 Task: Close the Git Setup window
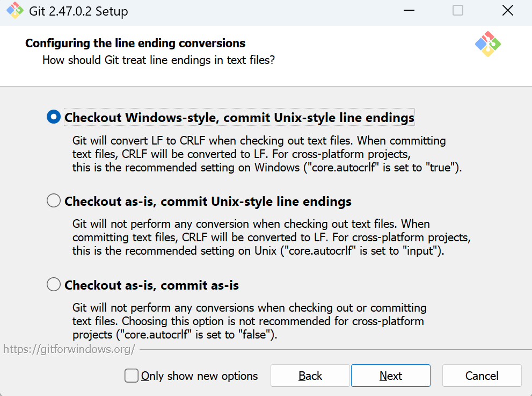point(507,11)
